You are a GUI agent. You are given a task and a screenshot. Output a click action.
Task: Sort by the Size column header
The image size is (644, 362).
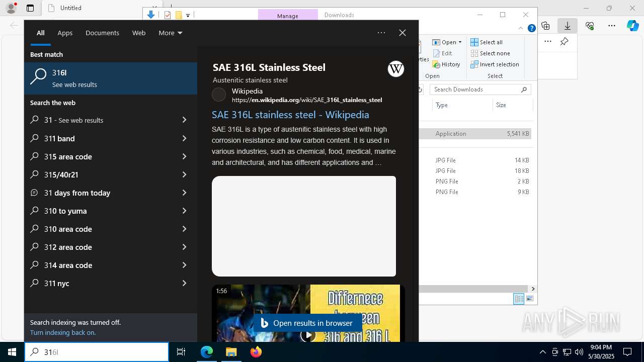point(512,105)
